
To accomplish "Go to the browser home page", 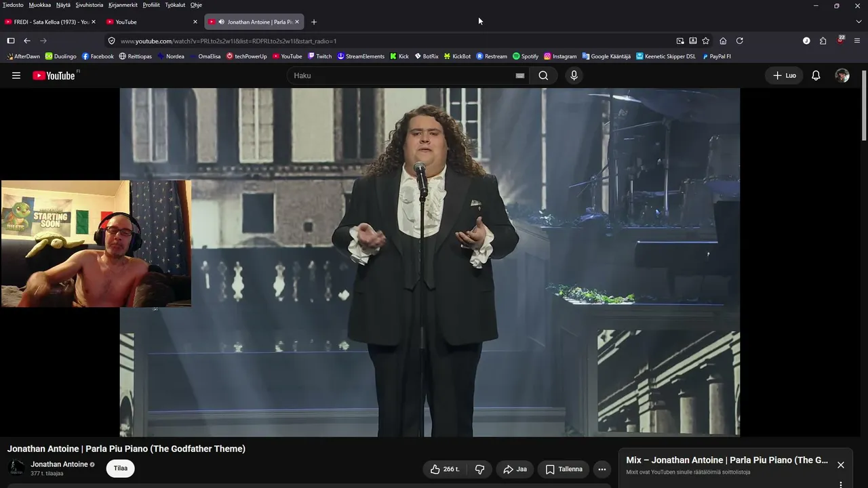I will (723, 41).
